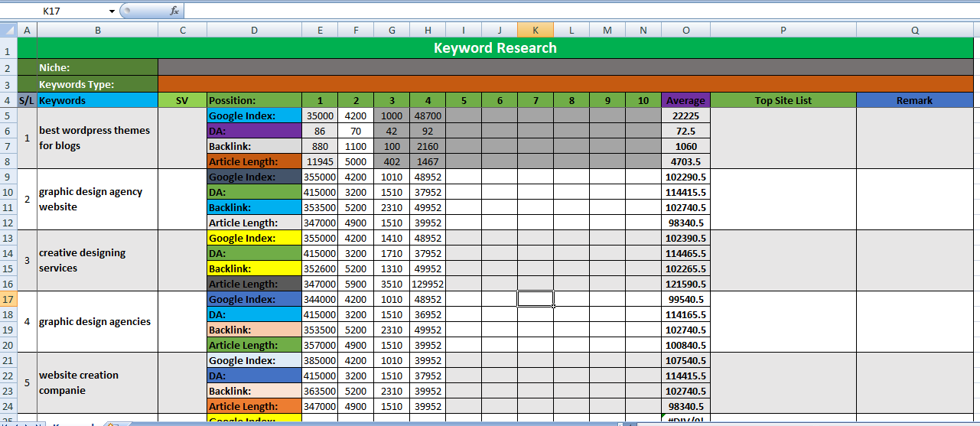Click the purple Average header cell
Viewport: 980px width, 426px height.
click(x=685, y=100)
